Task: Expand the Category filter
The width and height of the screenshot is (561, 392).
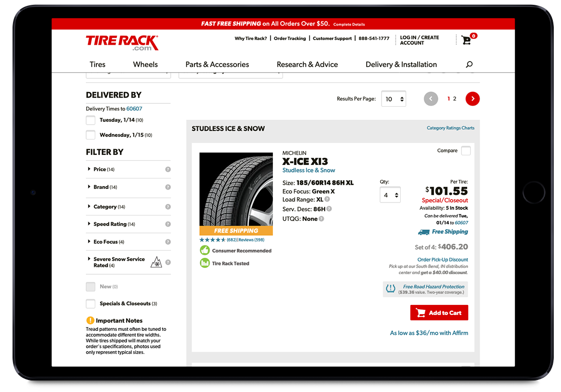Action: click(109, 207)
